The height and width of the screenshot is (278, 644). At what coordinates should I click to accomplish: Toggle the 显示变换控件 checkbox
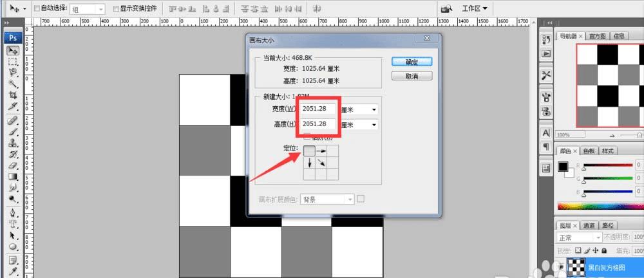(x=116, y=8)
